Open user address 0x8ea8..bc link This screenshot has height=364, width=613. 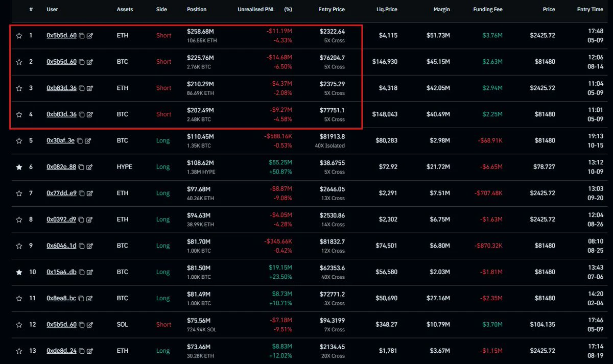tap(61, 298)
